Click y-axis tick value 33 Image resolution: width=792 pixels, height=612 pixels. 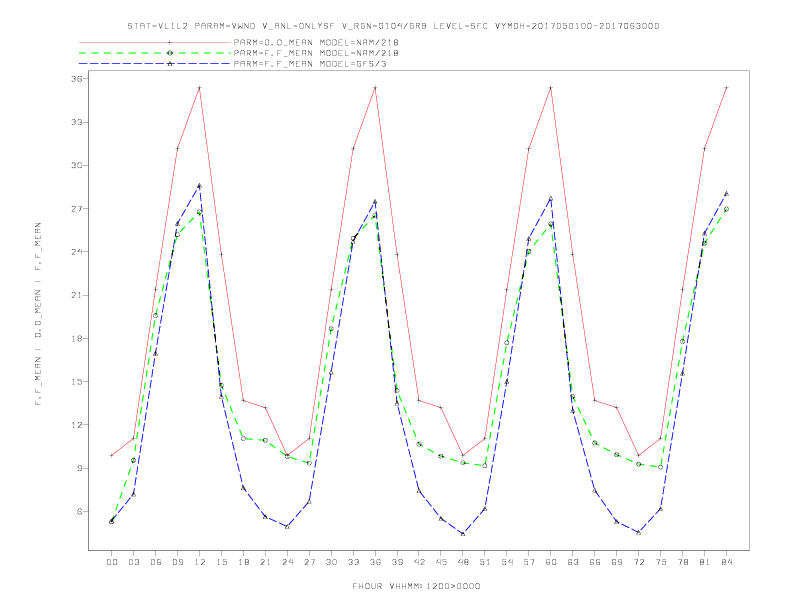click(76, 122)
